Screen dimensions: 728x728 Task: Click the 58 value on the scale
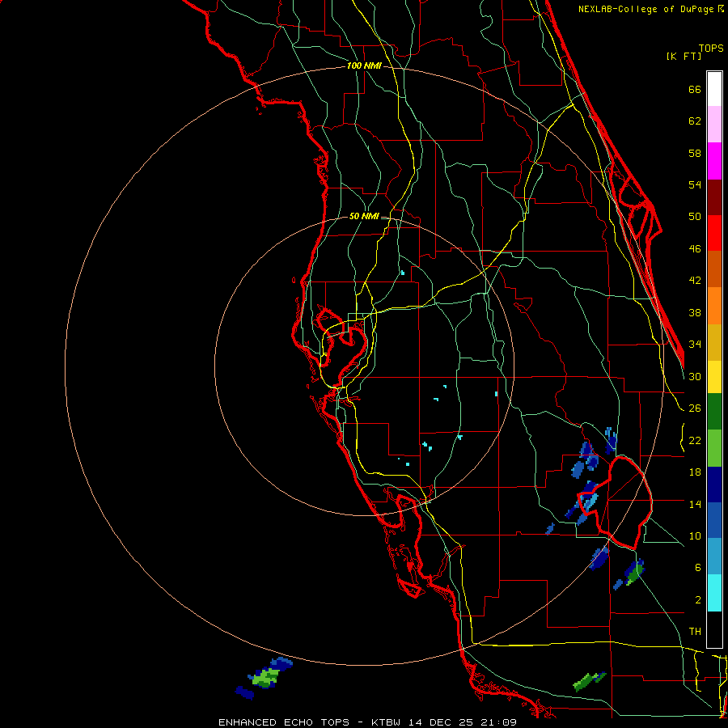tap(695, 153)
